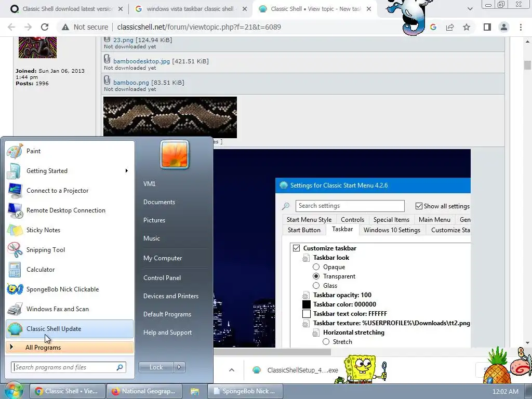Click the Windows Start orb
Image resolution: width=532 pixels, height=399 pixels.
point(14,391)
